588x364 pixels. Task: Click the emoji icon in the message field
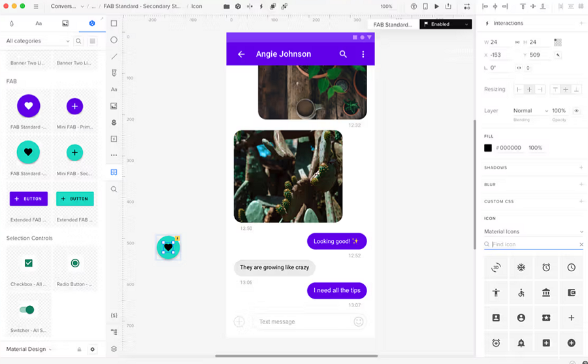pyautogui.click(x=359, y=322)
